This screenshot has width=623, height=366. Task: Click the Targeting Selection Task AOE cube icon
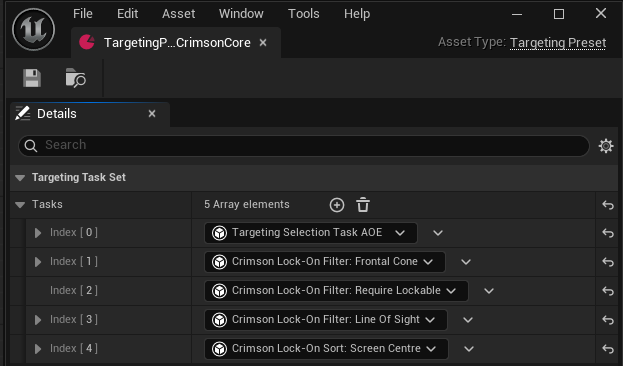point(219,233)
